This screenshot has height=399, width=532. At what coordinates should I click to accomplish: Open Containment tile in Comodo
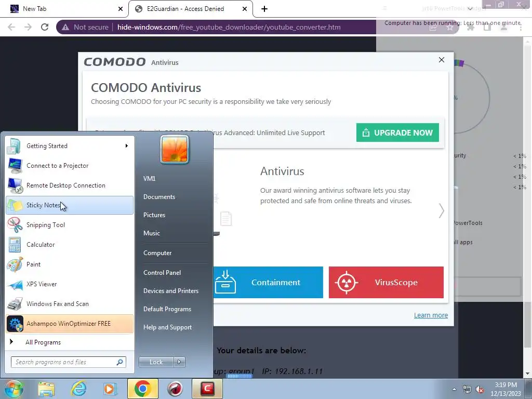[268, 282]
